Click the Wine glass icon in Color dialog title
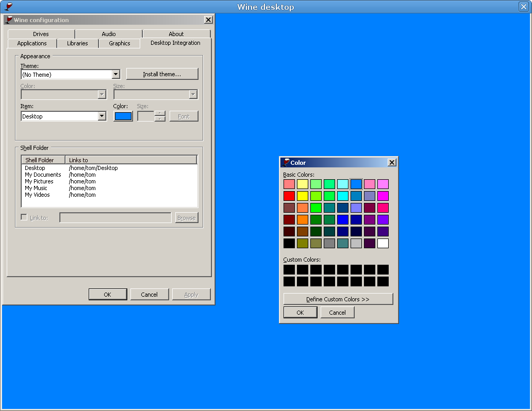 [x=286, y=162]
